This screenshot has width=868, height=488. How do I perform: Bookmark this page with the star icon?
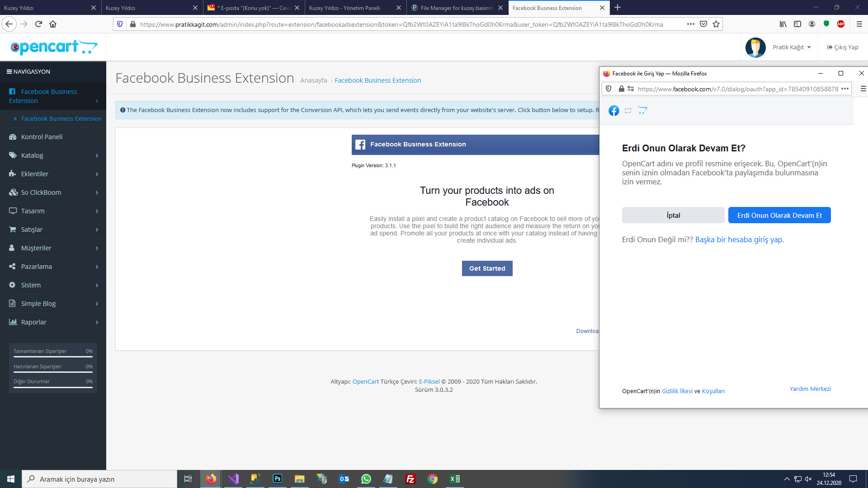coord(716,24)
